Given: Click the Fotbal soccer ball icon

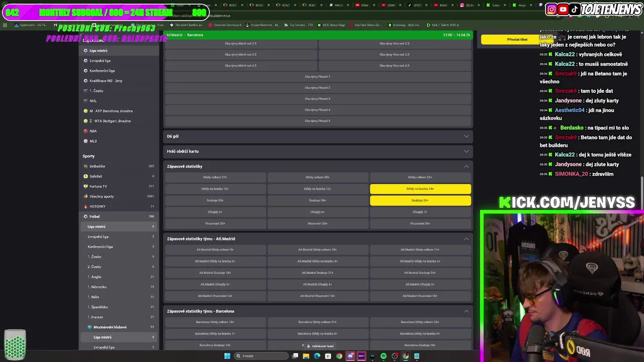Looking at the screenshot, I should 86,217.
